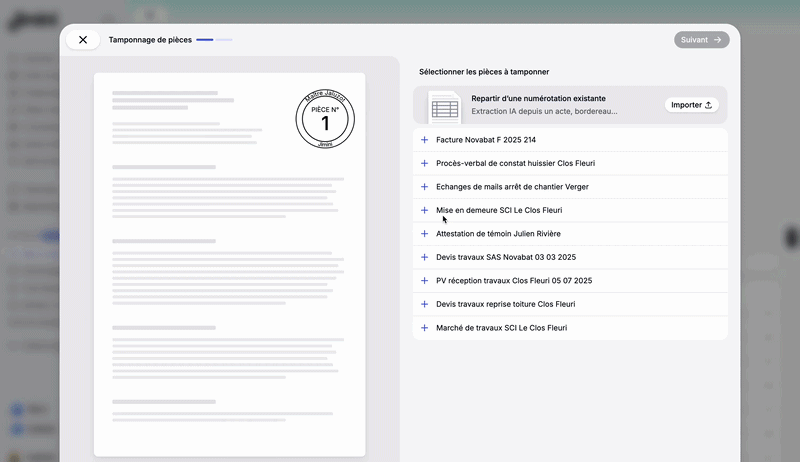800x462 pixels.
Task: Click the Importer upload button
Action: (691, 105)
